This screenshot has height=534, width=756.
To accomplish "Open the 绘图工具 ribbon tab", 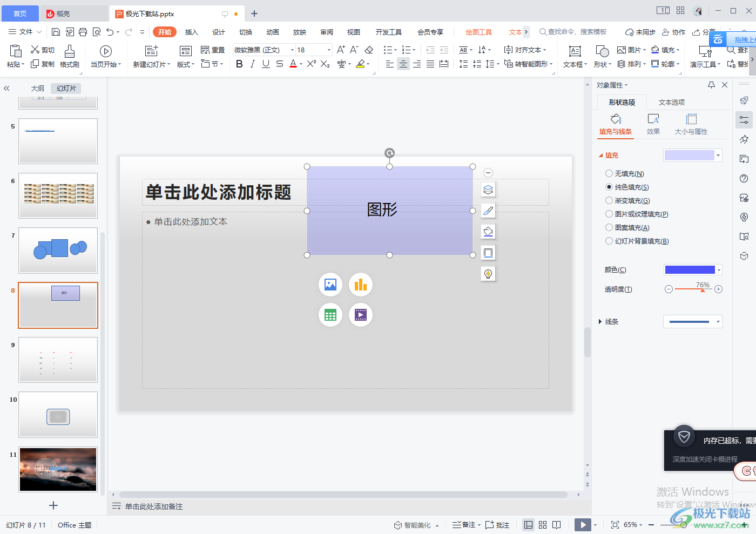I will pos(478,32).
